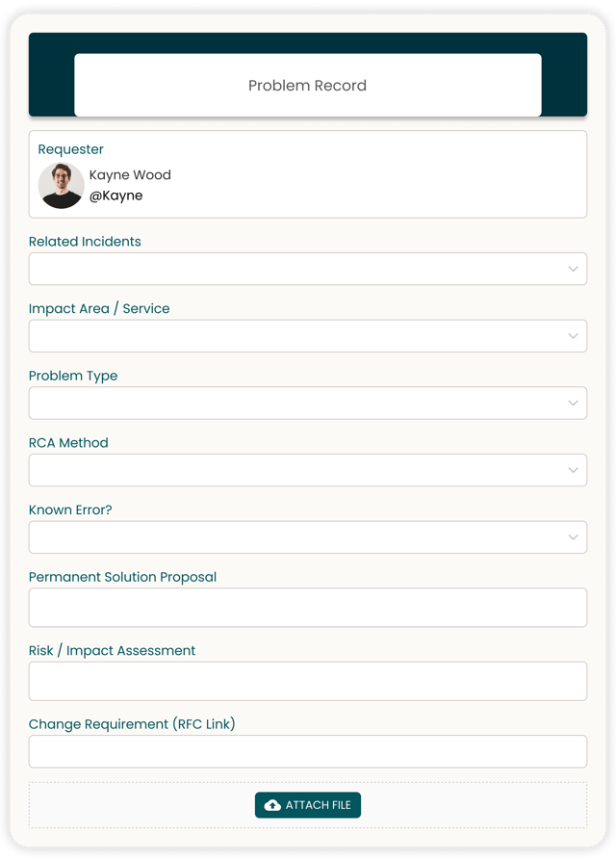Open the Impact Area / Service chevron arrow
Image resolution: width=616 pixels, height=861 pixels.
coord(573,336)
